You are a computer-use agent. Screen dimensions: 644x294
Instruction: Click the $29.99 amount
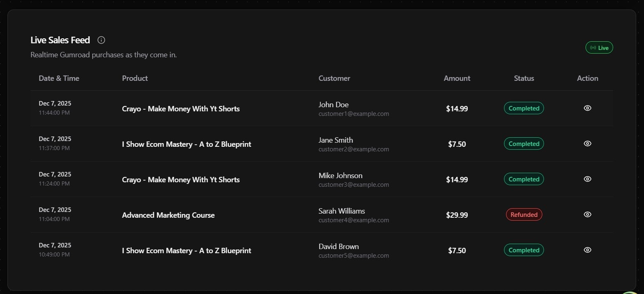[x=457, y=215]
